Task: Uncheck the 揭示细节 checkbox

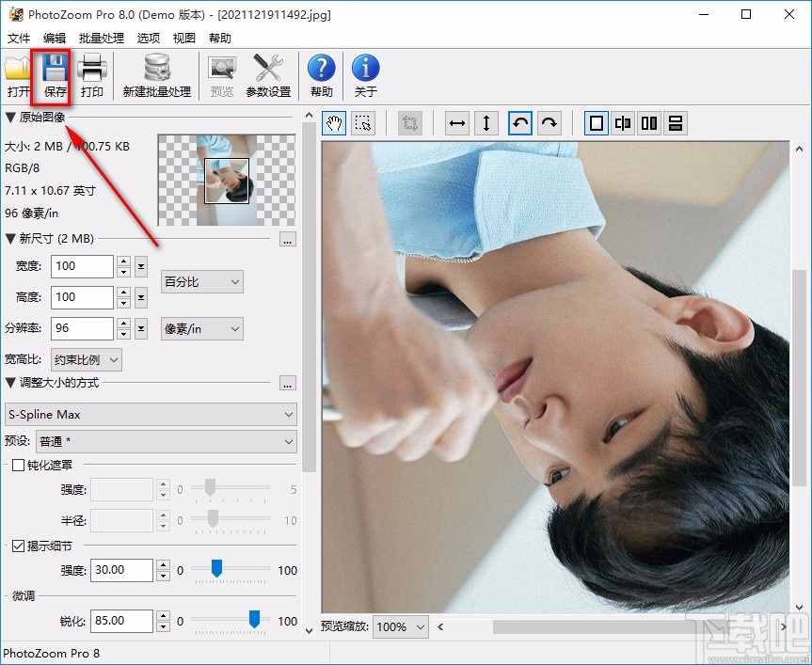Action: (18, 546)
